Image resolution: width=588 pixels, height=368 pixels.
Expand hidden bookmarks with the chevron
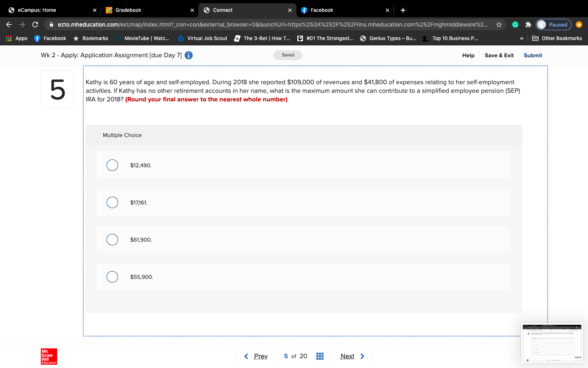coord(522,38)
